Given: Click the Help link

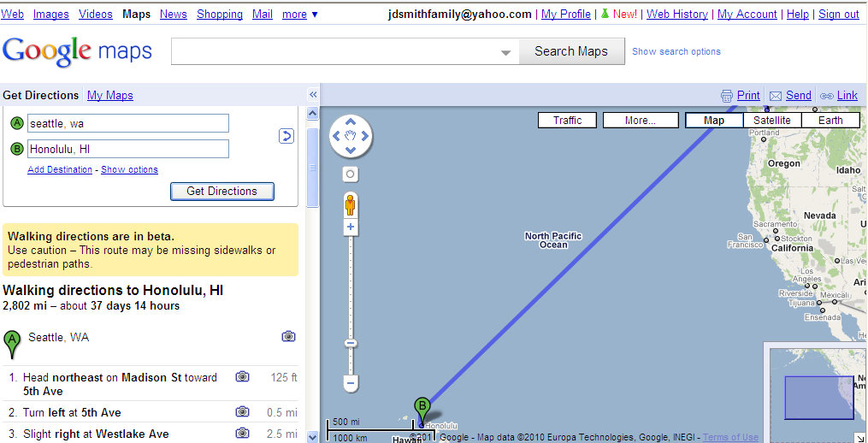Looking at the screenshot, I should (x=798, y=15).
